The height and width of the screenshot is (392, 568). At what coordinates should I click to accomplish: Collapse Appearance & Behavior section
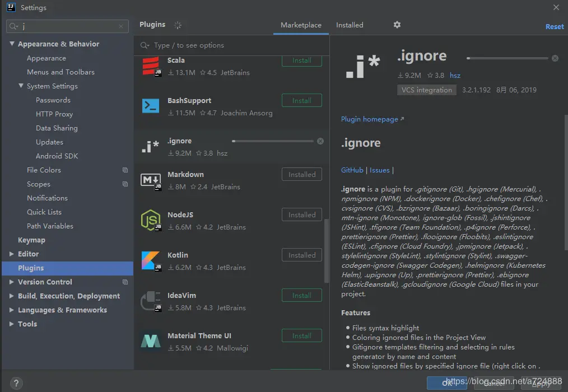[12, 44]
